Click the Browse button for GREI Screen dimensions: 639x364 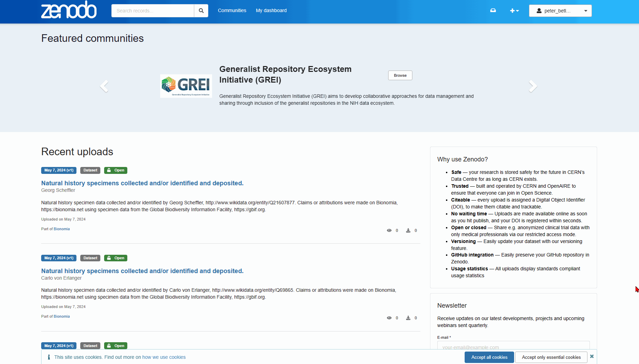[400, 75]
